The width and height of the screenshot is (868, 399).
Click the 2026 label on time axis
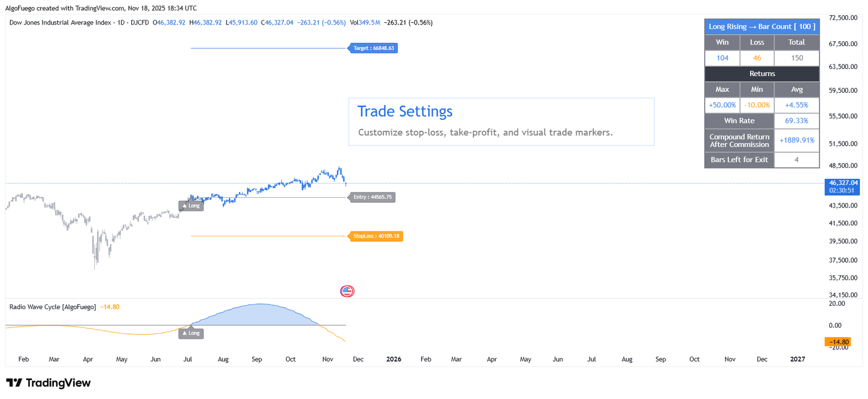tap(393, 359)
